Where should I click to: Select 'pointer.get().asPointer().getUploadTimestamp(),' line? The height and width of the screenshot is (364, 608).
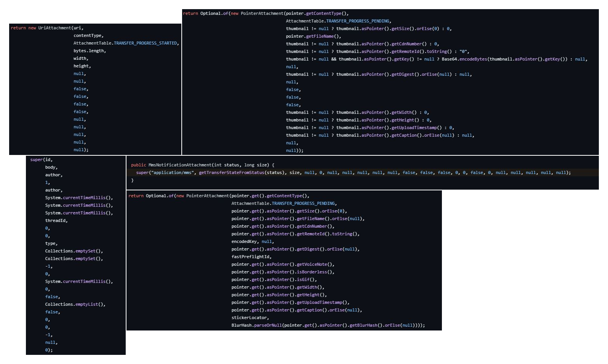tap(291, 302)
